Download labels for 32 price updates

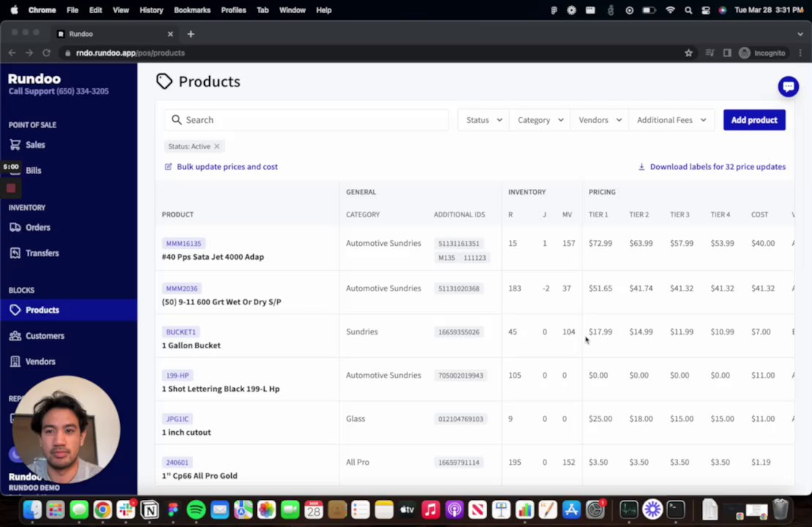click(x=712, y=166)
